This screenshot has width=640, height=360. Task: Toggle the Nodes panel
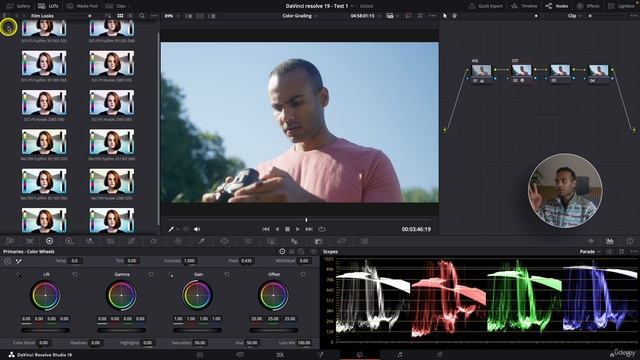[556, 6]
